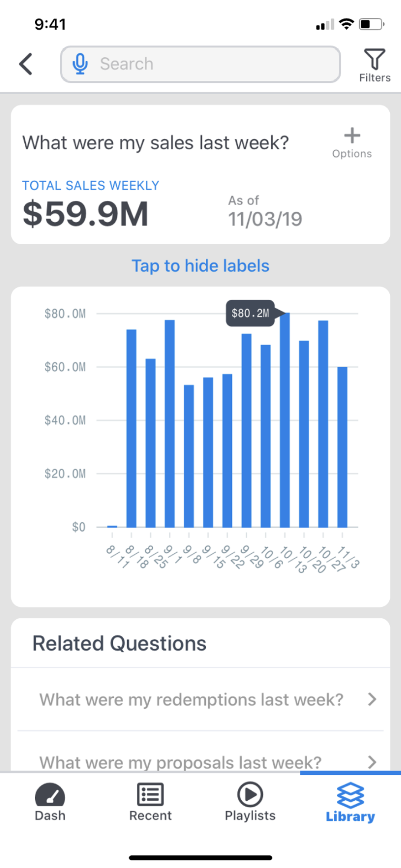Image resolution: width=401 pixels, height=868 pixels.
Task: Tap the plus Options icon
Action: (x=352, y=136)
